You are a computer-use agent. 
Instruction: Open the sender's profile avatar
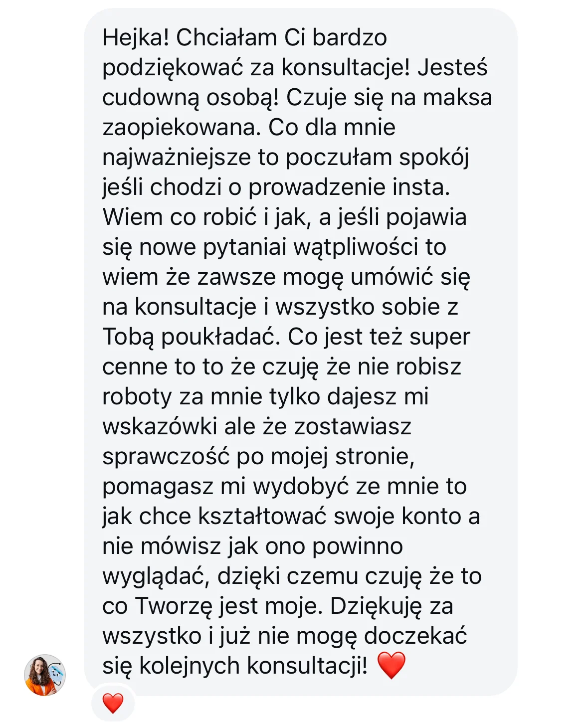point(45,675)
